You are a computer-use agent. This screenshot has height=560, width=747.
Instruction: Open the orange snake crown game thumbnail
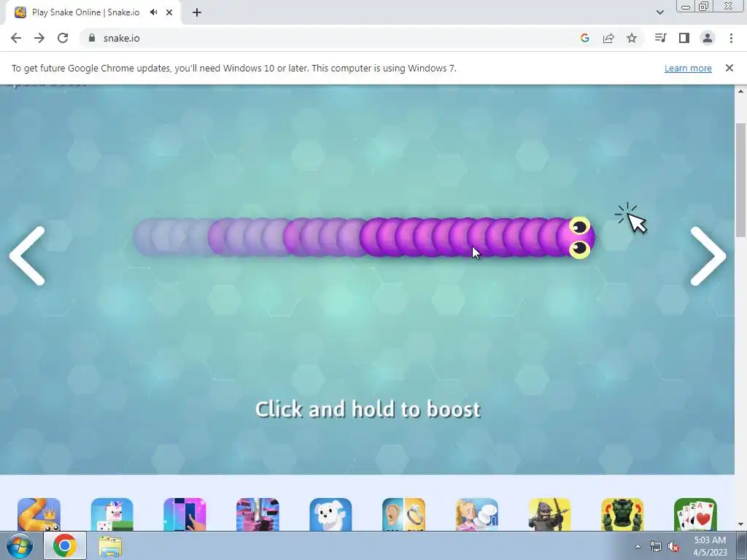tap(39, 515)
